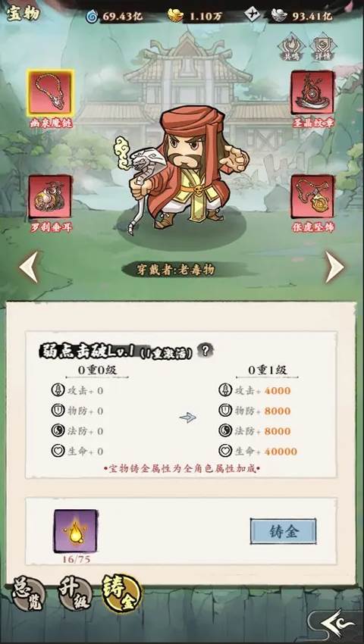Open the 共鸣 resonance icon
The width and height of the screenshot is (364, 644).
[x=290, y=48]
